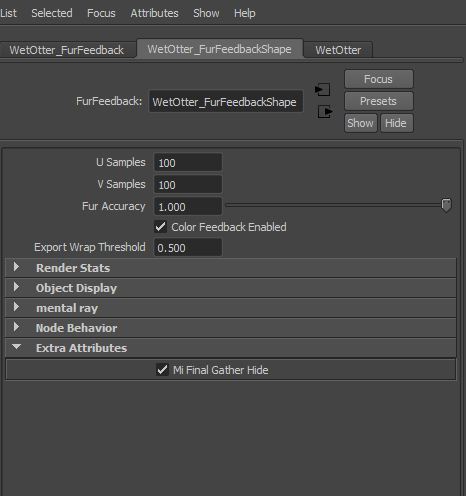Open the Focus menu
This screenshot has height=496, width=466.
pyautogui.click(x=101, y=13)
